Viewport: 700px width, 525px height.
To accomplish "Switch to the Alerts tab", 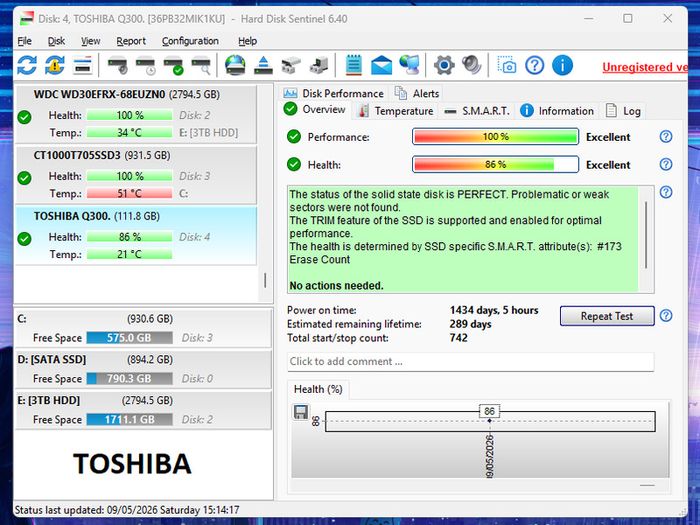I will point(417,93).
